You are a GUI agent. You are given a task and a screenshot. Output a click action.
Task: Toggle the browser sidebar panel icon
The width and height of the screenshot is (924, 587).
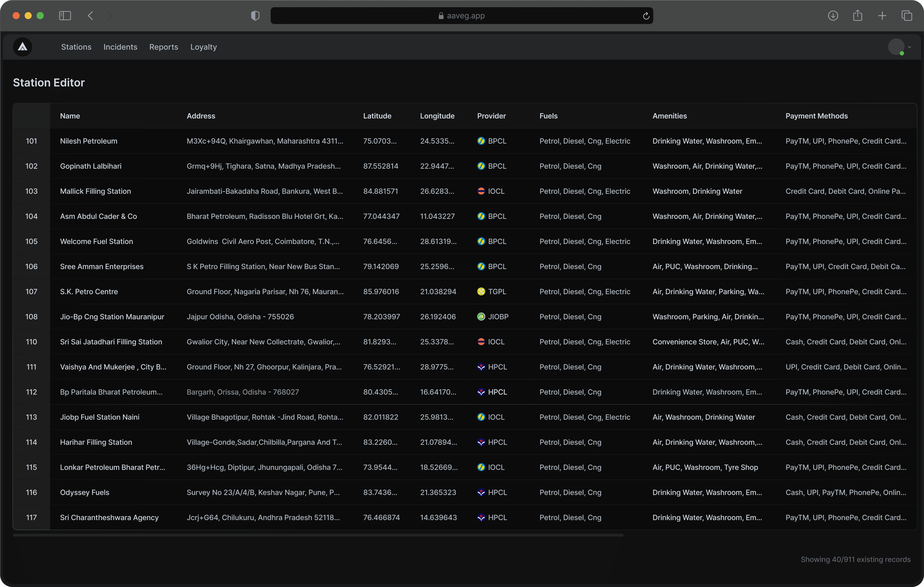click(65, 16)
